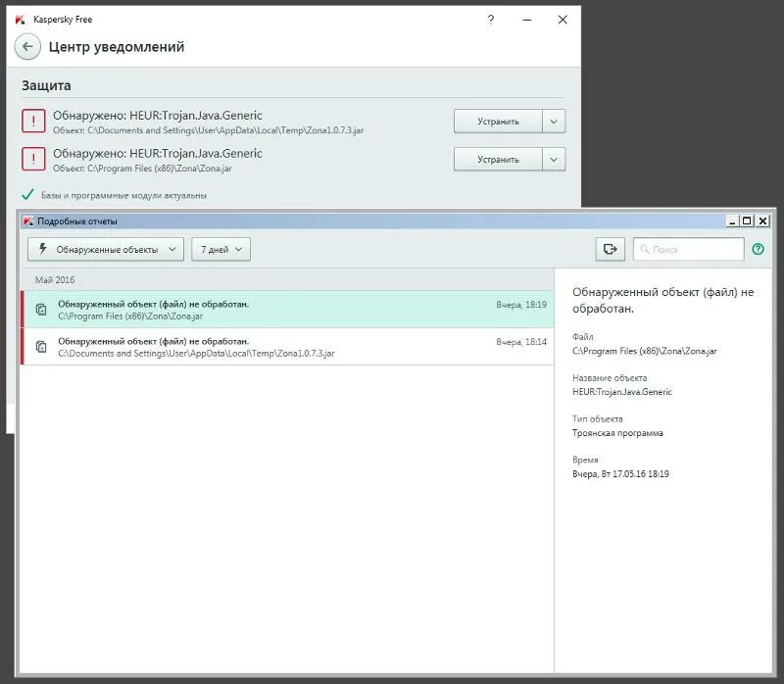
Task: Open the Обнаруженные объекты filter dropdown
Action: tap(106, 249)
